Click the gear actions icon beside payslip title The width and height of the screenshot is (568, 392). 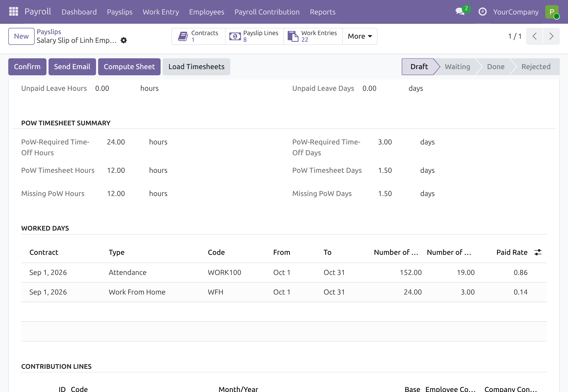[x=124, y=40]
